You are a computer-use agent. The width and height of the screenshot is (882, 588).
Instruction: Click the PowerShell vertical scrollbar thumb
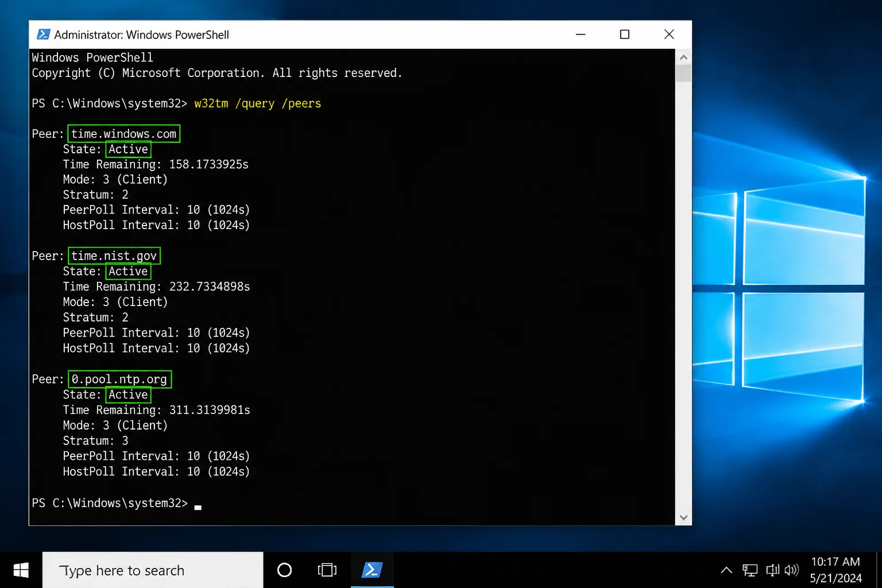683,73
